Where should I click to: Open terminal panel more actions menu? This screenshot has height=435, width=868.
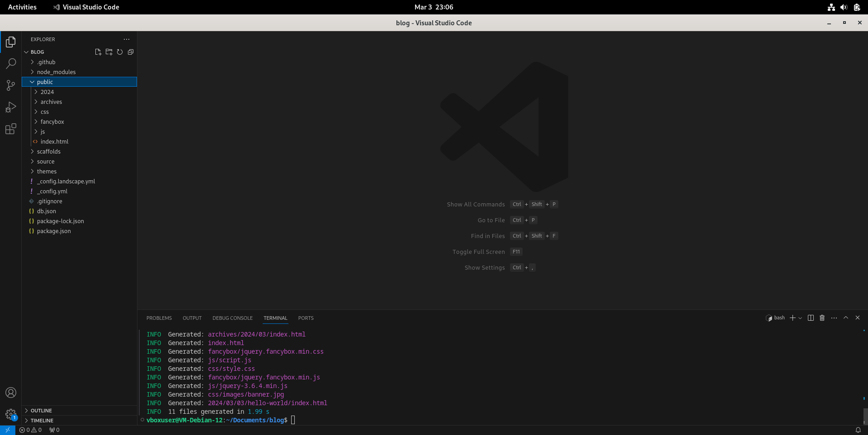(x=834, y=318)
